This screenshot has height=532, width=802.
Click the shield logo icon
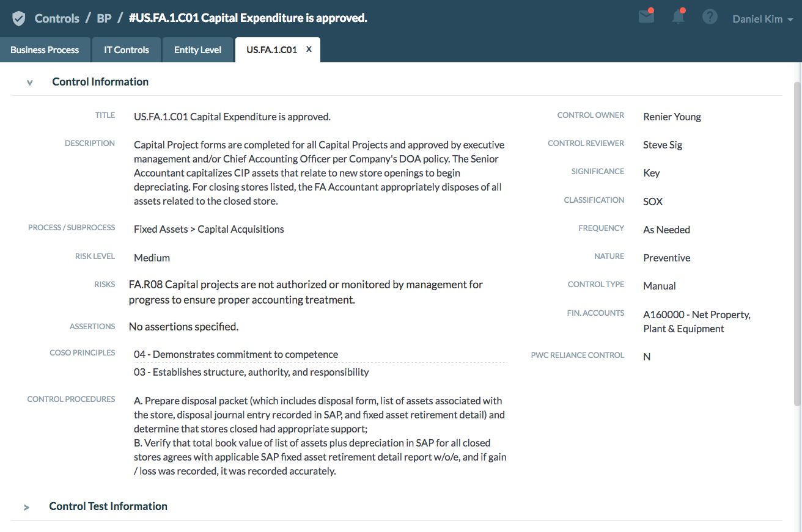click(19, 18)
